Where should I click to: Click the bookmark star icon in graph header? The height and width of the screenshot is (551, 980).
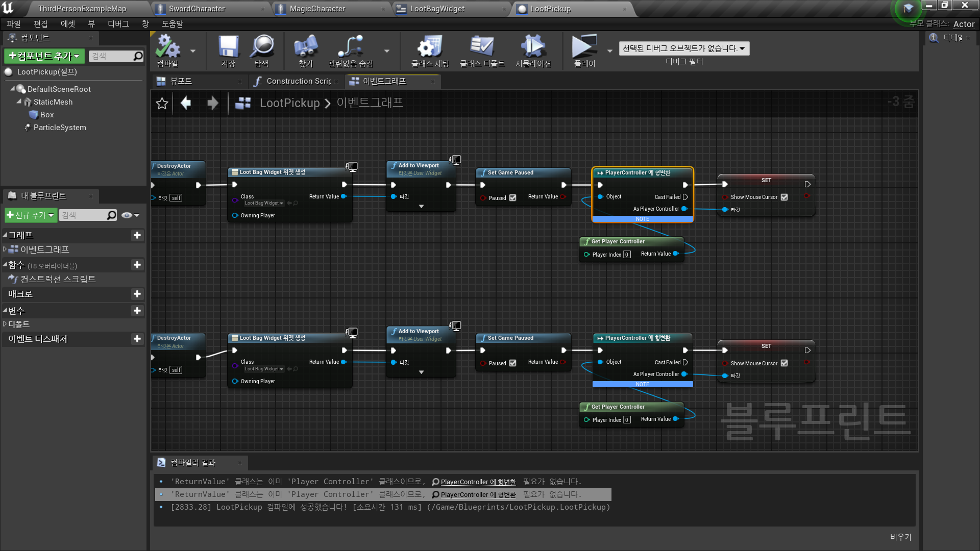[162, 104]
